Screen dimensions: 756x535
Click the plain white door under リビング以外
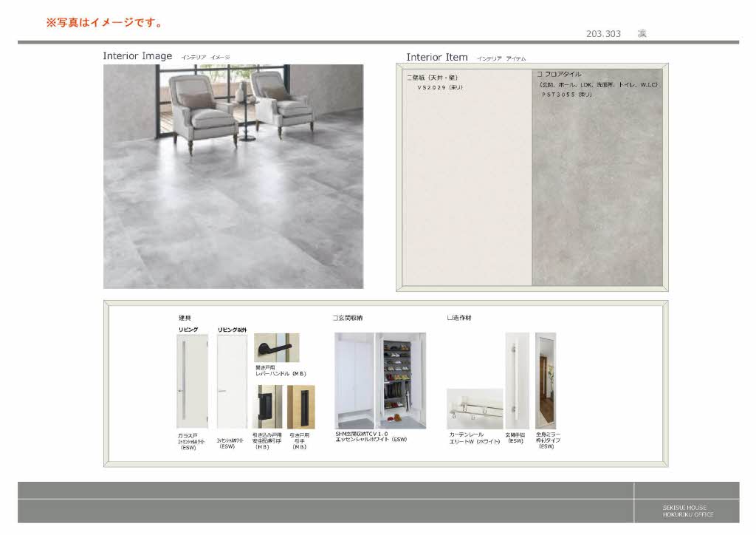click(x=231, y=381)
